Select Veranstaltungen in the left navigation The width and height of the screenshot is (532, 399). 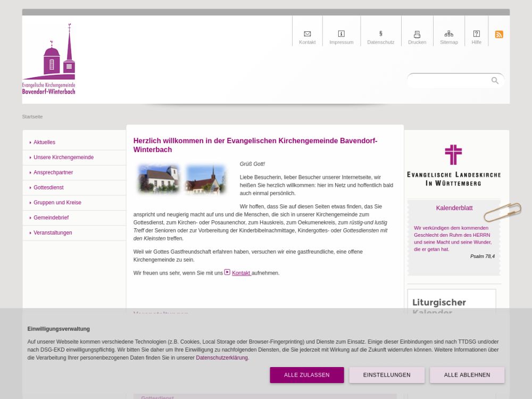coord(53,233)
